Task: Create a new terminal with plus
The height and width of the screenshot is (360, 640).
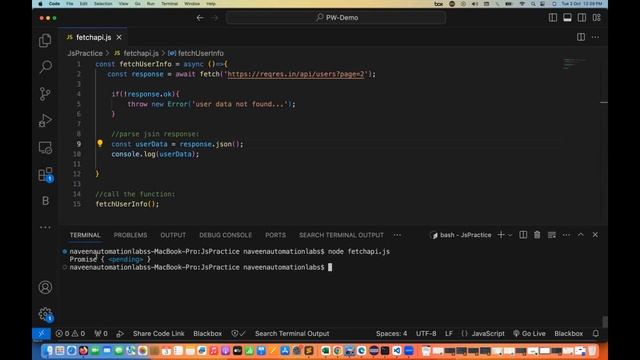Action: (x=501, y=235)
